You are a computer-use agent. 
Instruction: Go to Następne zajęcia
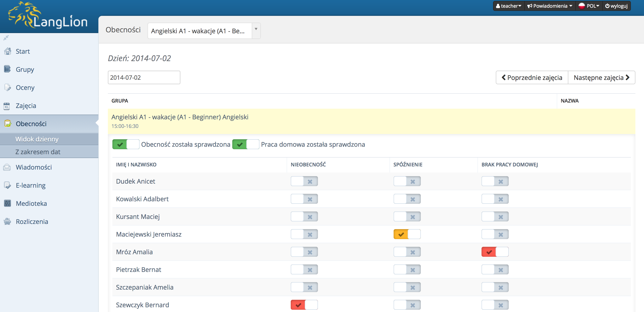point(601,78)
